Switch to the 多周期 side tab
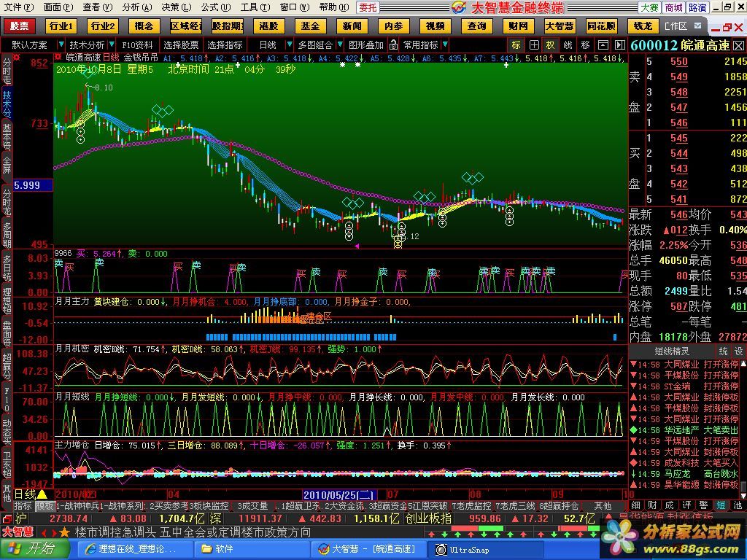 tap(7, 234)
